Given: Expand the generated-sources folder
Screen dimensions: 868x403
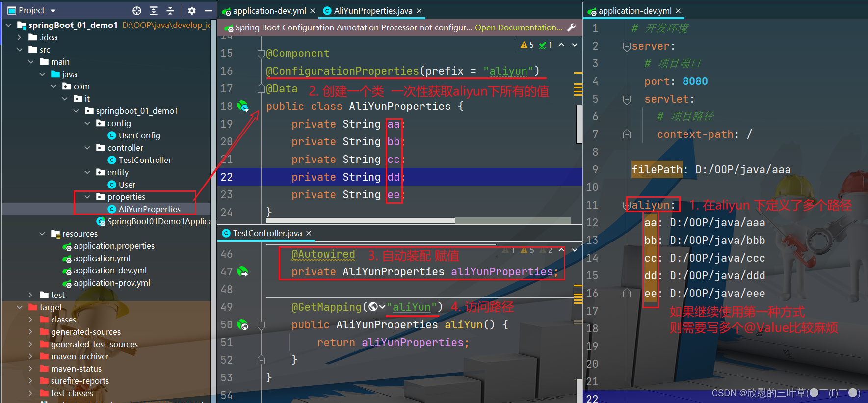Looking at the screenshot, I should (x=31, y=332).
